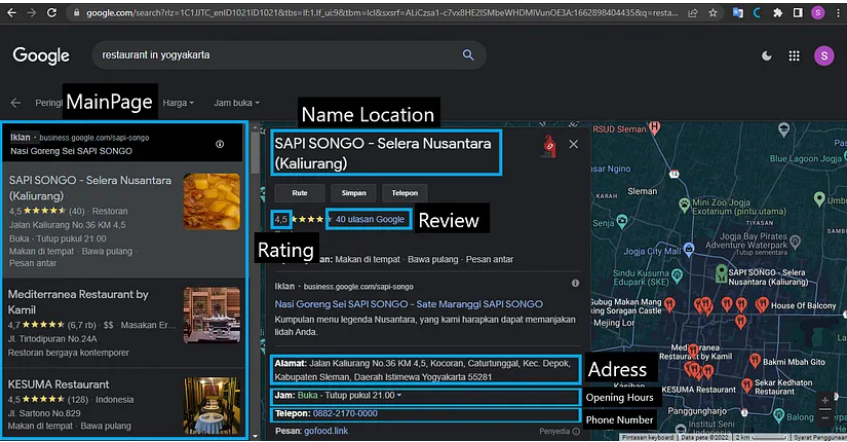Click the share icon in the address bar
The height and width of the screenshot is (442, 847).
click(693, 13)
